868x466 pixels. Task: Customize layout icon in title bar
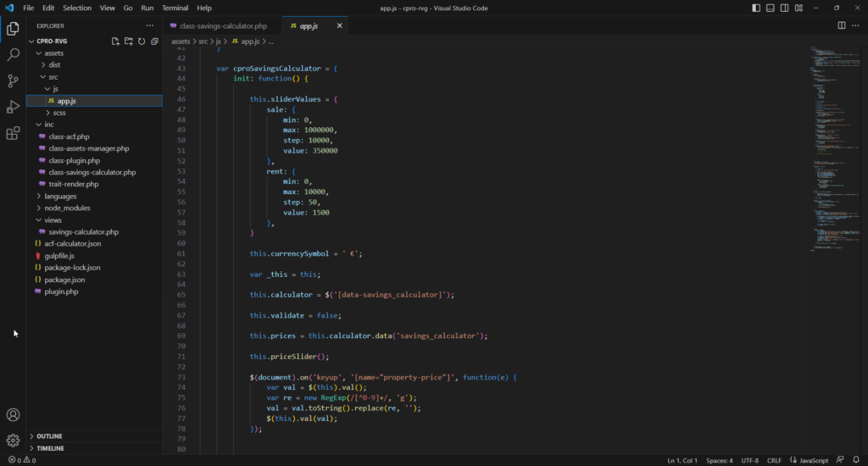pyautogui.click(x=798, y=8)
